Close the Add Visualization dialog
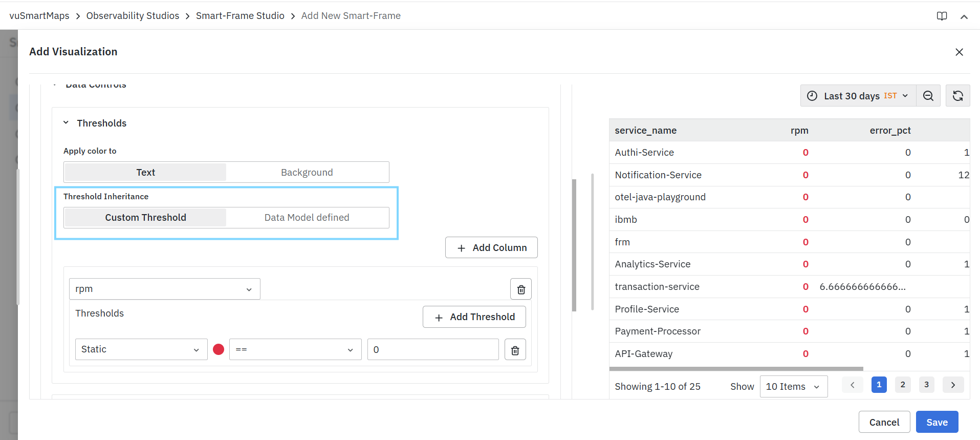This screenshot has width=980, height=440. coord(959,52)
